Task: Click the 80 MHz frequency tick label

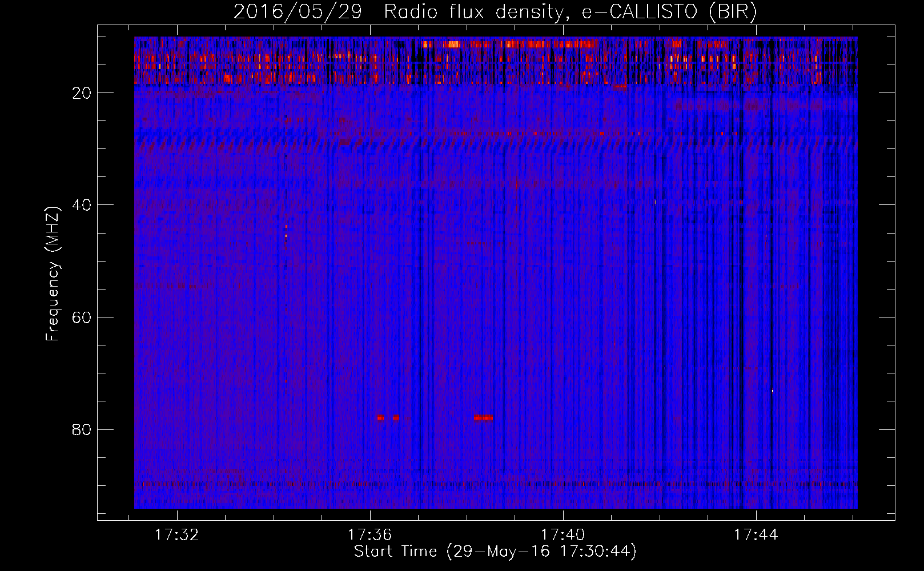Action: coord(82,429)
